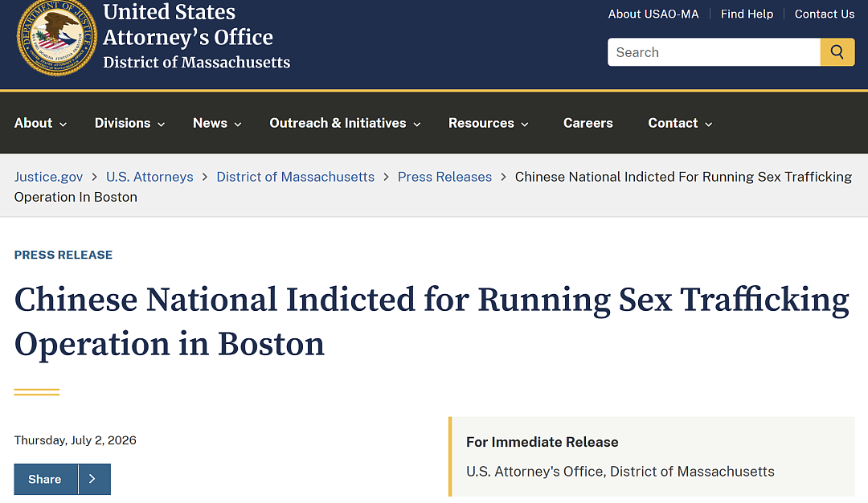Follow the Justice.gov breadcrumb link

point(49,177)
